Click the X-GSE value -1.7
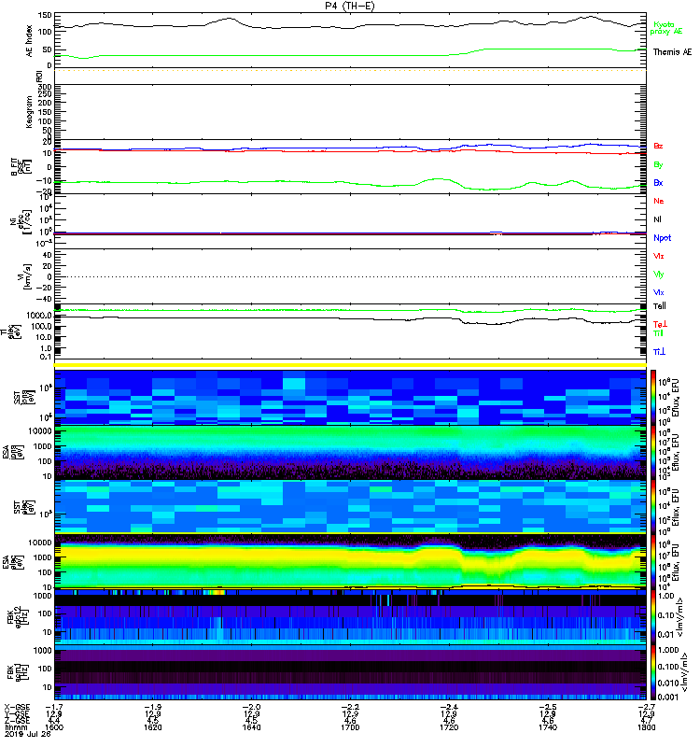The width and height of the screenshot is (700, 747). pos(54,707)
